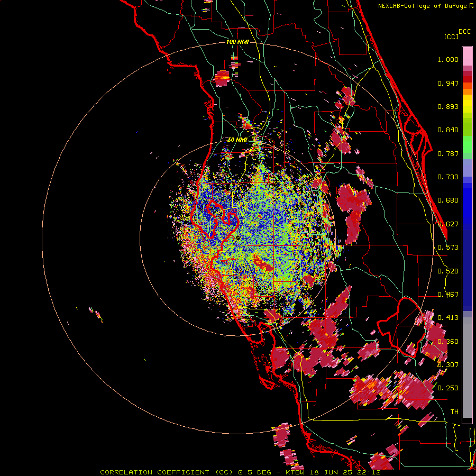476x476 pixels.
Task: Pick the gray color bar segment
Action: point(467,368)
